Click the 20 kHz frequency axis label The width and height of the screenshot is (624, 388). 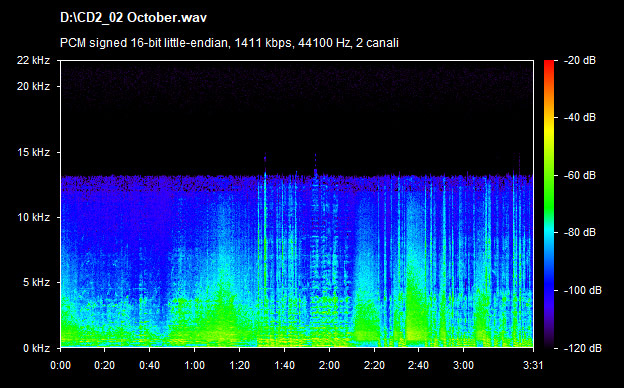[33, 86]
